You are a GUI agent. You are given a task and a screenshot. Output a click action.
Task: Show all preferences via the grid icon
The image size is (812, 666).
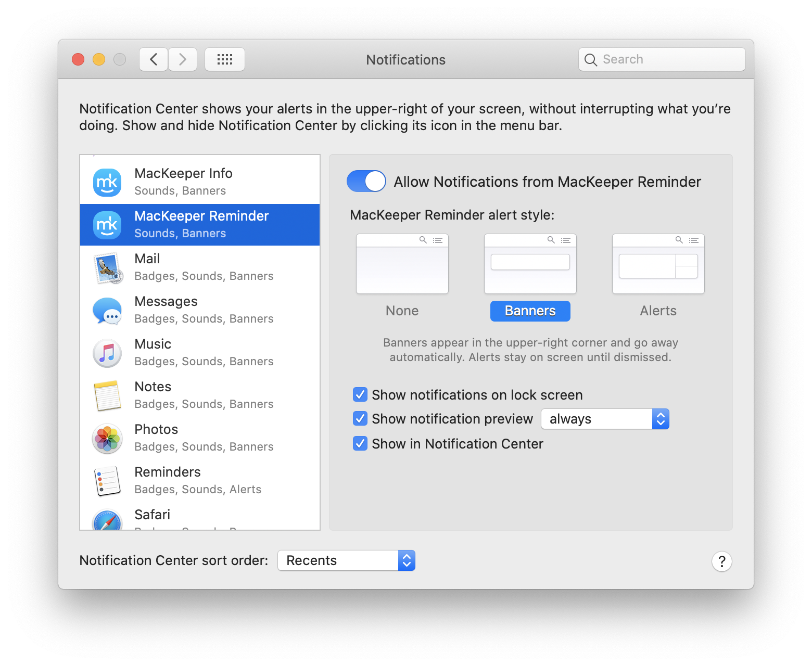(x=225, y=59)
